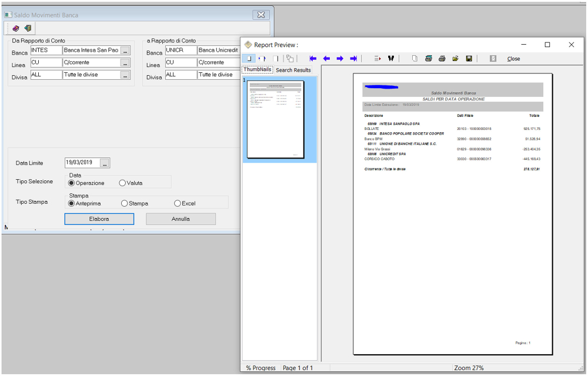
Task: Click the exit door icon
Action: (27, 28)
